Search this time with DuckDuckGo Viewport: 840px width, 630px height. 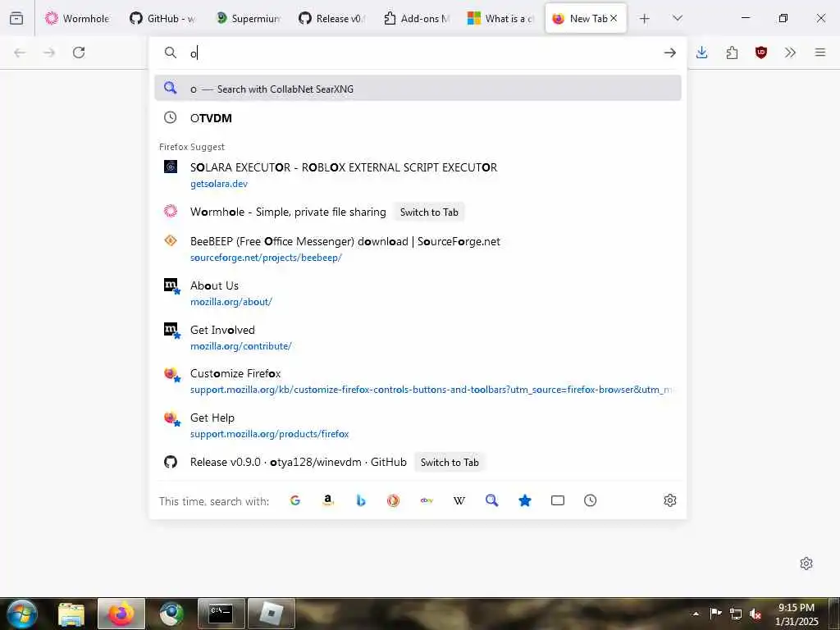coord(393,500)
